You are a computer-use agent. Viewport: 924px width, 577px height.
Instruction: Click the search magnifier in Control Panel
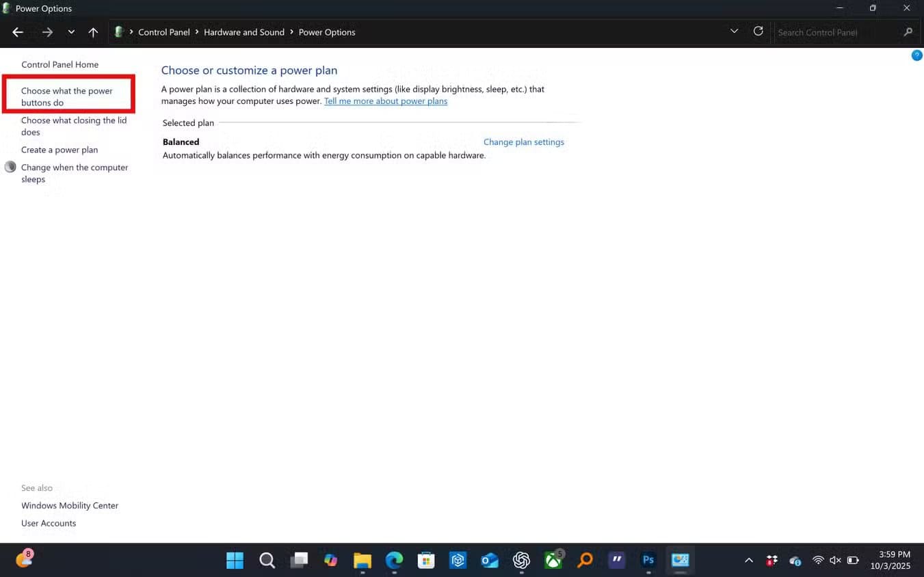tap(908, 32)
